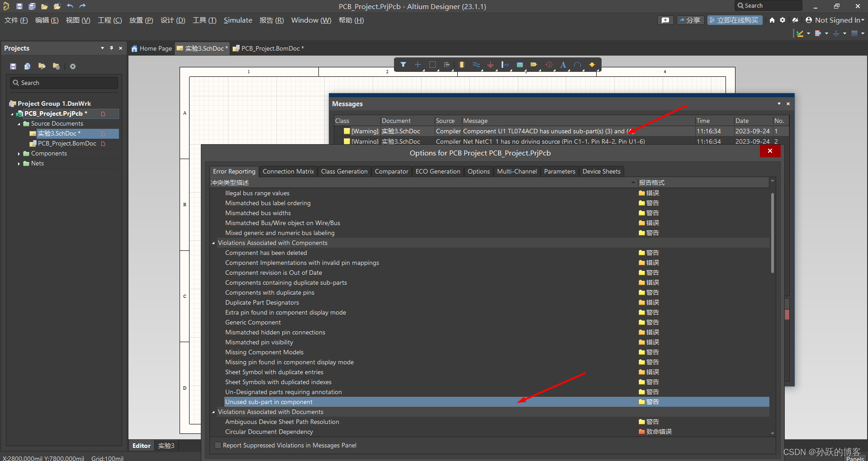Select the dashed rectangle selection tool
This screenshot has width=868, height=461.
pyautogui.click(x=432, y=65)
